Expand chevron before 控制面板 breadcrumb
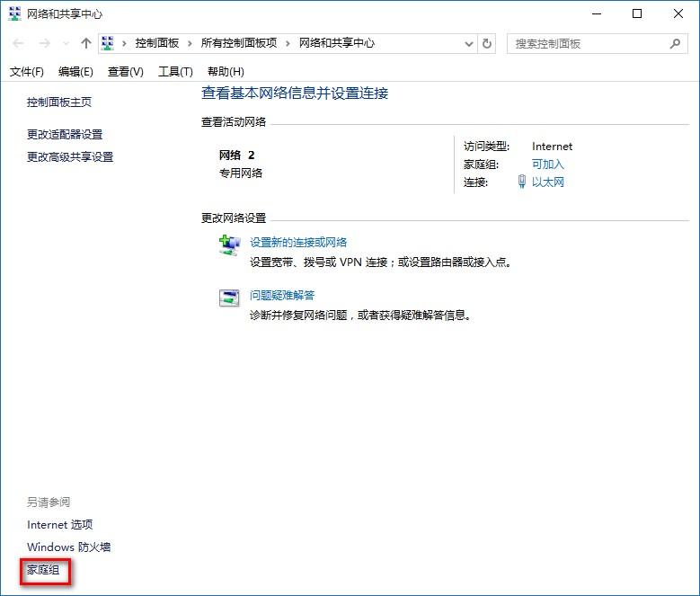 (124, 44)
